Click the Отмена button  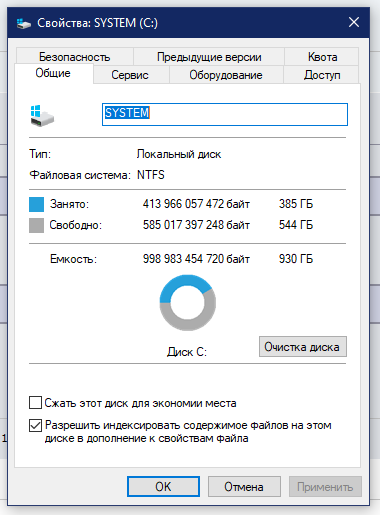pyautogui.click(x=244, y=487)
